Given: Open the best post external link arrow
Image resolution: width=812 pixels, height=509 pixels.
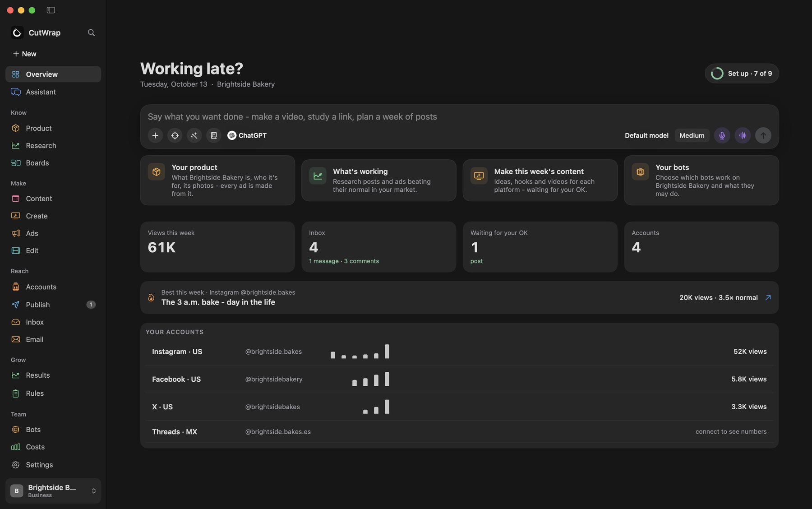Looking at the screenshot, I should [x=768, y=297].
